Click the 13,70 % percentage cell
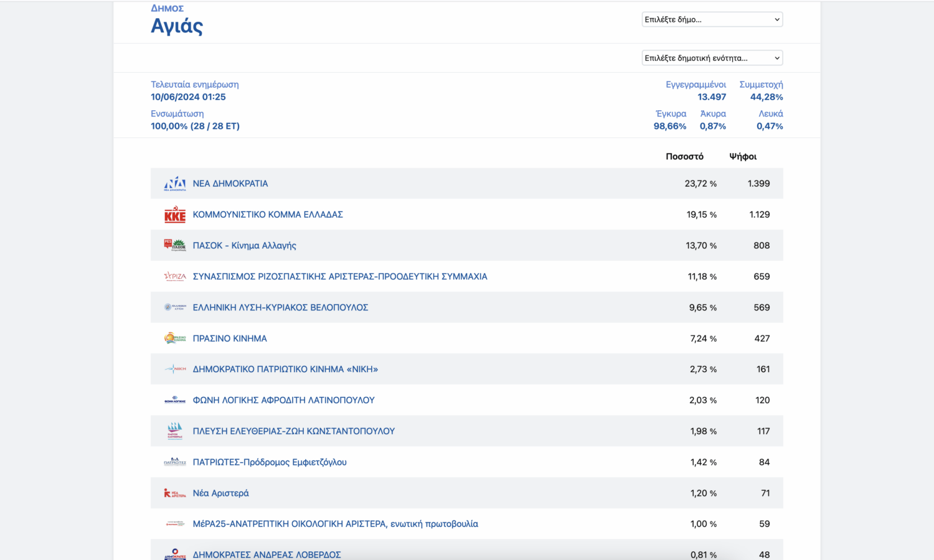Viewport: 934px width, 560px height. 701,246
